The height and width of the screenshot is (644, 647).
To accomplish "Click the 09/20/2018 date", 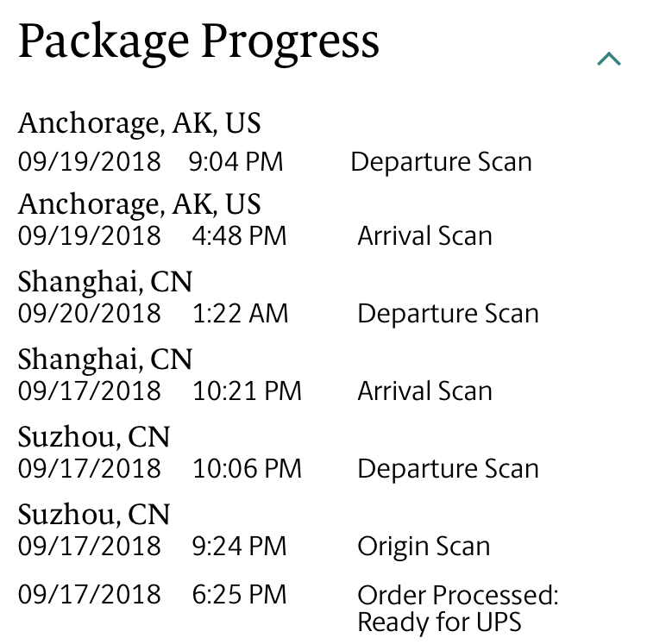I will 89,313.
